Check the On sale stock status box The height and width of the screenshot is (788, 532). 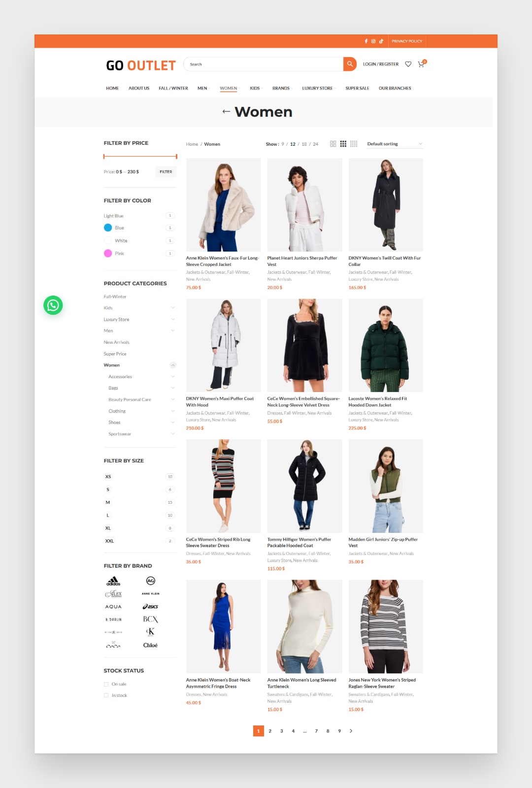106,684
